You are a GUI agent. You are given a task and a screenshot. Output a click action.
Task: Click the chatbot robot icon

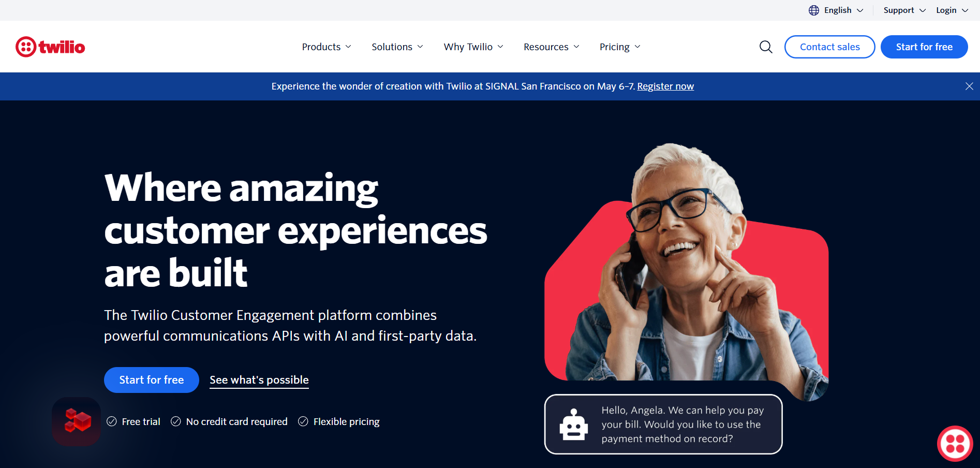[x=574, y=425]
